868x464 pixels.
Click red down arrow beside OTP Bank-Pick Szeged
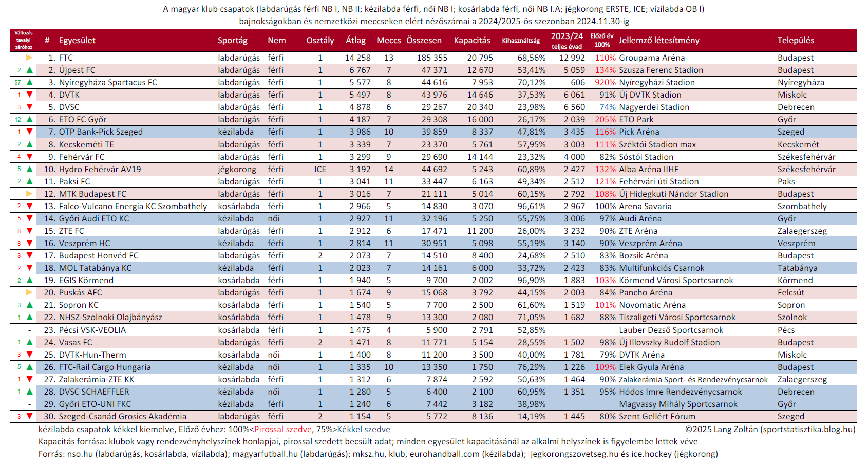click(29, 132)
